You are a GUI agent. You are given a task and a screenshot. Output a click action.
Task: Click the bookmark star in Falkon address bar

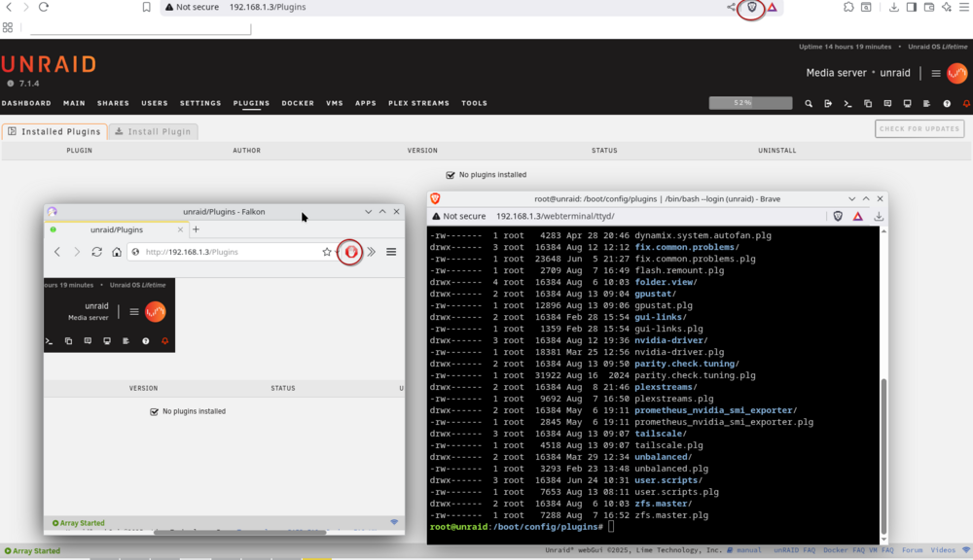327,252
